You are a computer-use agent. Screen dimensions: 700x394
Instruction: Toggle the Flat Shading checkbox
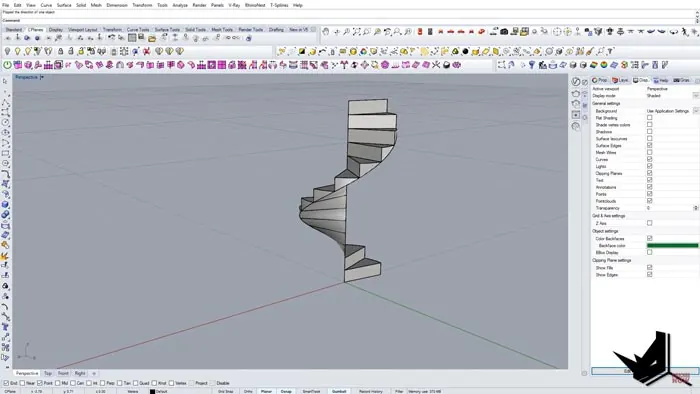click(x=650, y=118)
